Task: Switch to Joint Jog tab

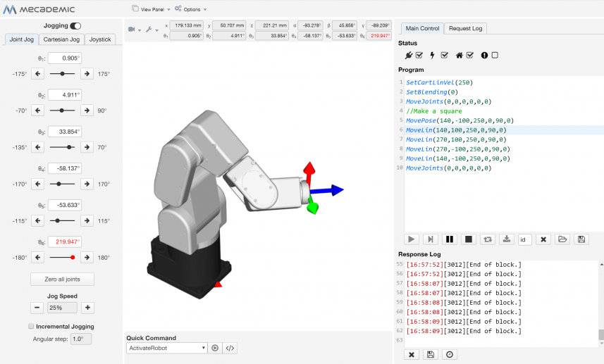Action: point(22,39)
